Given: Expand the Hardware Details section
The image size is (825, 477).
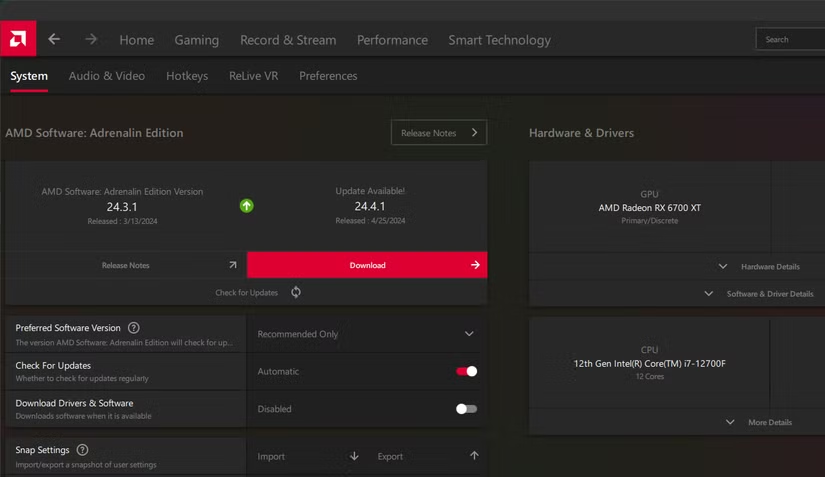Looking at the screenshot, I should point(760,267).
